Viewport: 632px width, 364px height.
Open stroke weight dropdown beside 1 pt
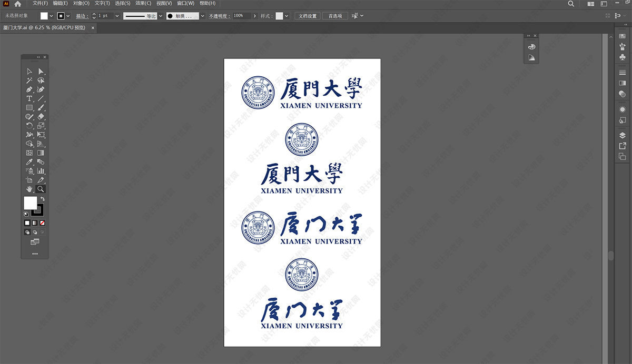tap(117, 16)
